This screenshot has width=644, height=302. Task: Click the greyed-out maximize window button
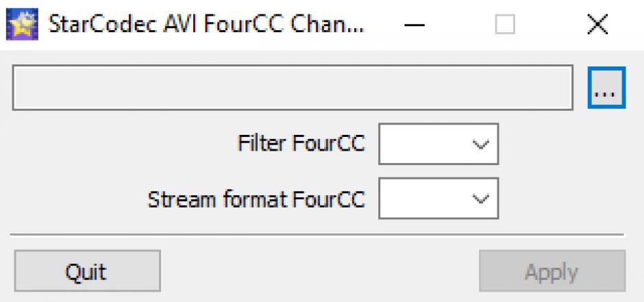tap(505, 25)
